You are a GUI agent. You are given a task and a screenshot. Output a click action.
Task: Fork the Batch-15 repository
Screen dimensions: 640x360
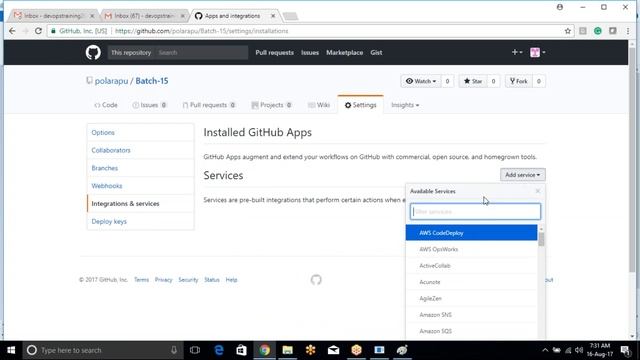[x=519, y=81]
